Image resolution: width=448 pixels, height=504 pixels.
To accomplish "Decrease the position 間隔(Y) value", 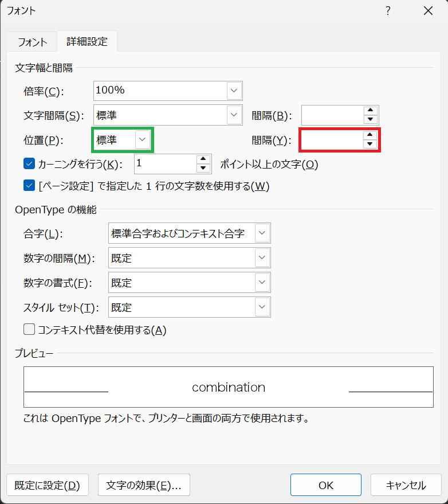I will [x=371, y=144].
